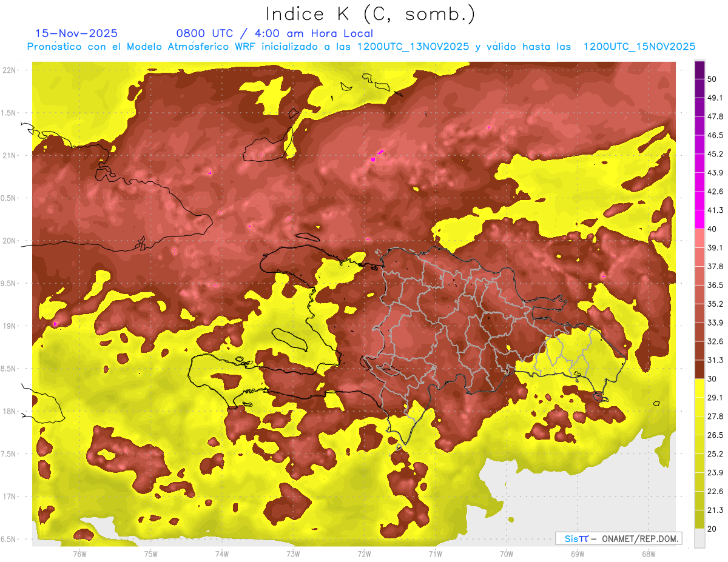Click the 72W longitude axis label
The height and width of the screenshot is (562, 728).
[364, 554]
